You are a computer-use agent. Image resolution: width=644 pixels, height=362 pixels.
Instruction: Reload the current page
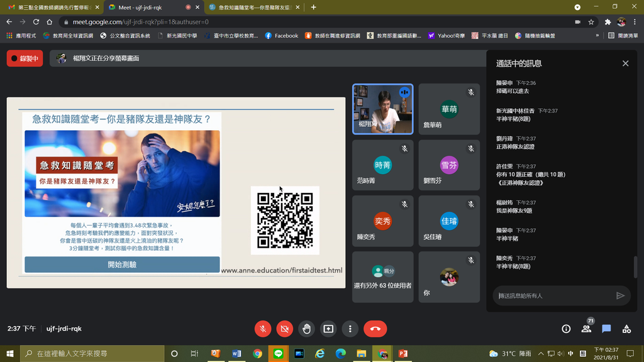point(36,22)
